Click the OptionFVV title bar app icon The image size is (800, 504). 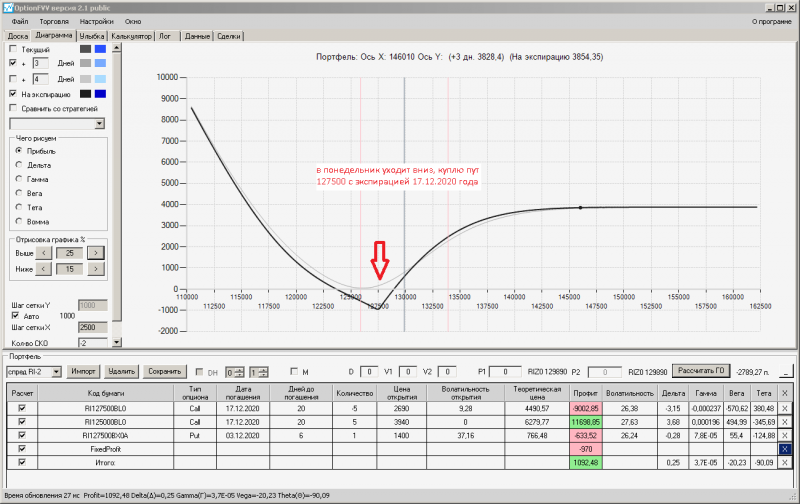tap(7, 8)
